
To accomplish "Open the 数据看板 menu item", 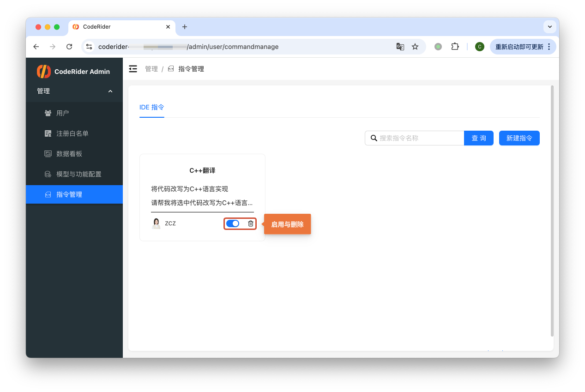I will (x=74, y=154).
